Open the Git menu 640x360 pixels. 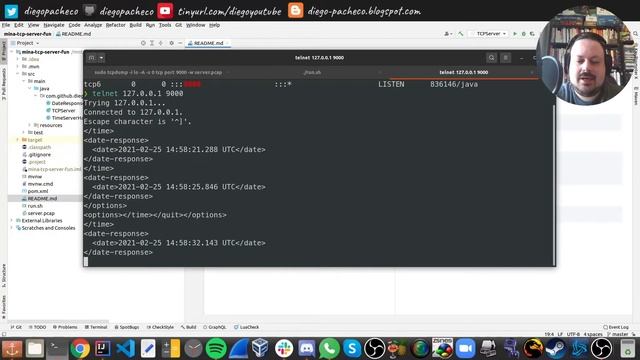coord(178,25)
